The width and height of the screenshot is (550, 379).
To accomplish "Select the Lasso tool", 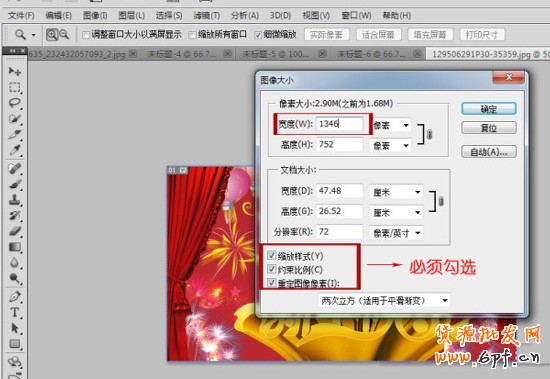I will pos(14,103).
